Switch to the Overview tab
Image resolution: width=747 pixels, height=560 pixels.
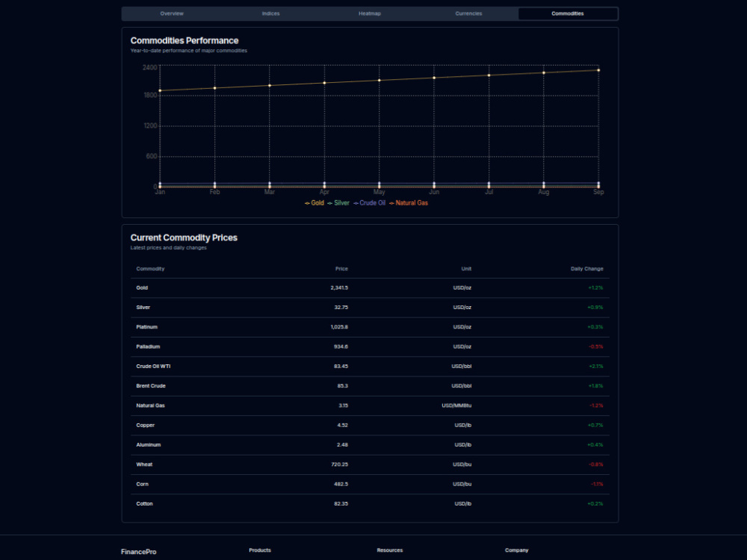tap(172, 13)
